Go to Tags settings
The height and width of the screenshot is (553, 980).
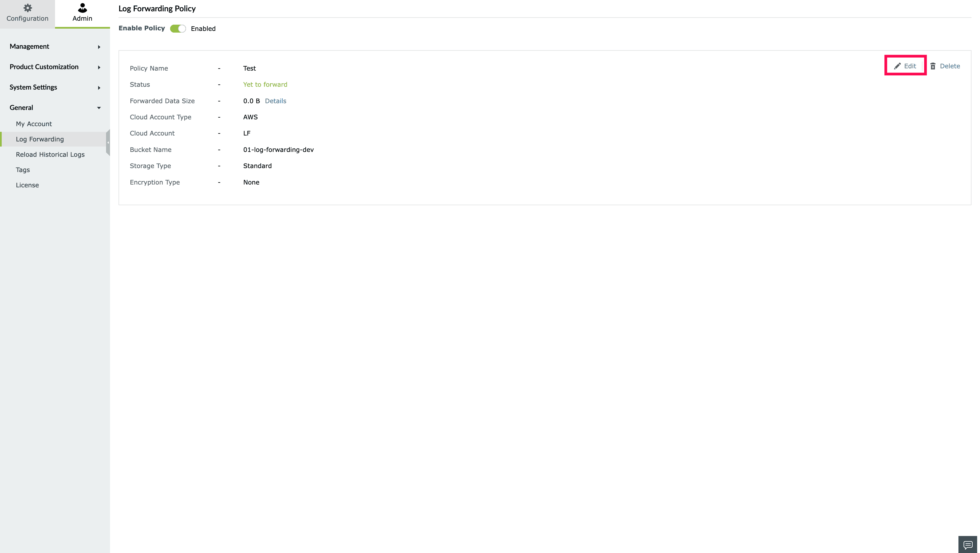tap(23, 169)
